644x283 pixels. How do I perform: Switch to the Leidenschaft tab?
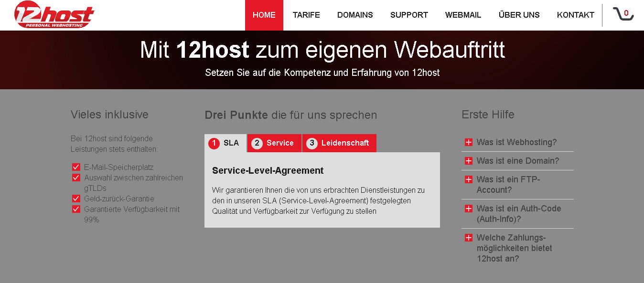tap(339, 143)
